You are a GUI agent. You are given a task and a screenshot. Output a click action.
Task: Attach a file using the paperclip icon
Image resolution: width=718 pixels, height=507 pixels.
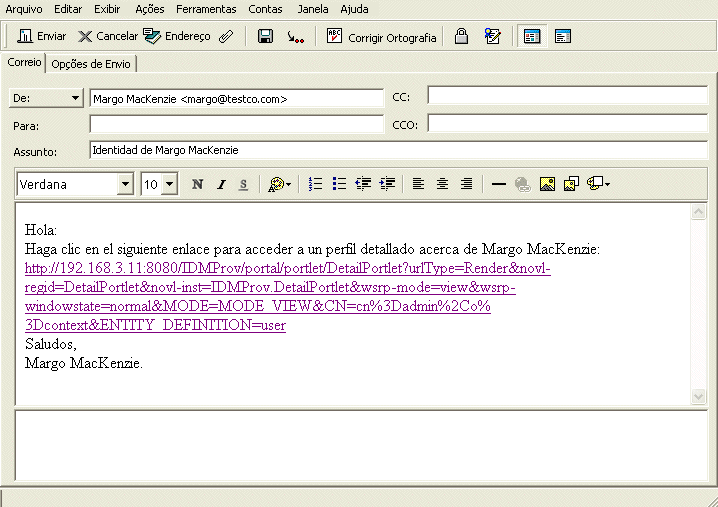(x=226, y=36)
